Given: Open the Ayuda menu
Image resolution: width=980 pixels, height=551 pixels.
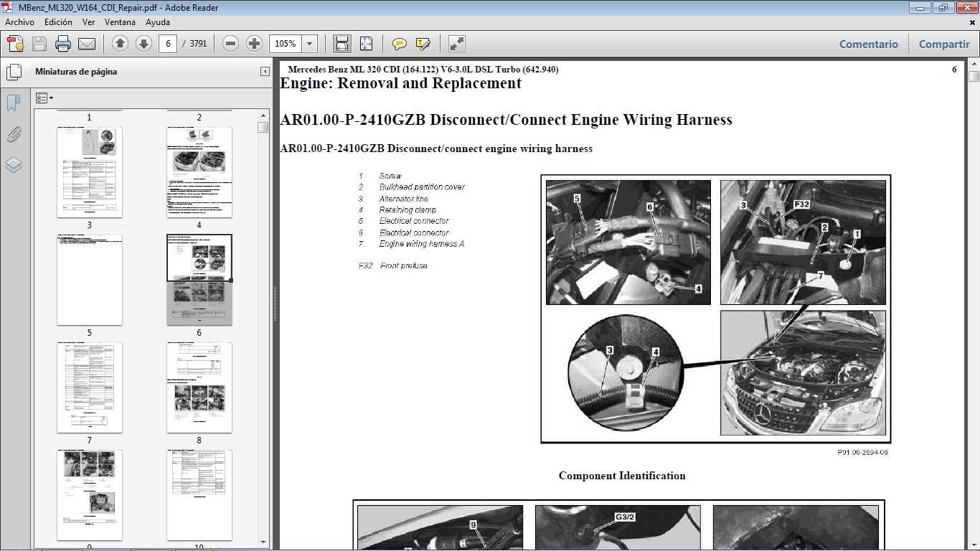Looking at the screenshot, I should [x=158, y=22].
